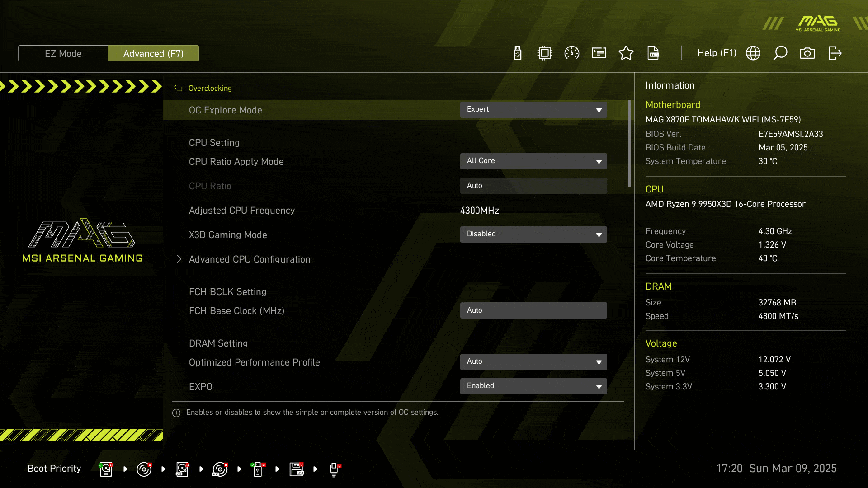Click the clock showing 17:20 Sun Mar 09, 2025
The width and height of the screenshot is (868, 488).
(776, 469)
